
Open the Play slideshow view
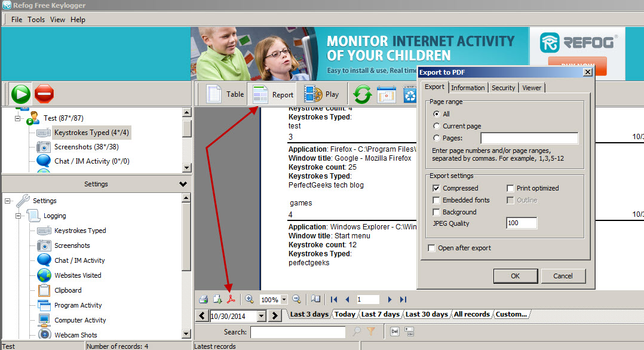pyautogui.click(x=321, y=94)
